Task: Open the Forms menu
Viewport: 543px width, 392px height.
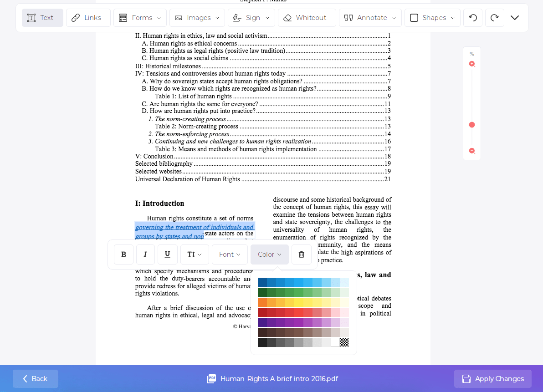Action: (140, 18)
